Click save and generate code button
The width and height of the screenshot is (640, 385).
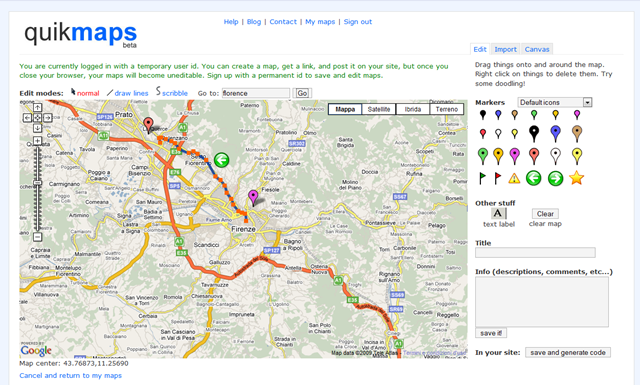(568, 352)
